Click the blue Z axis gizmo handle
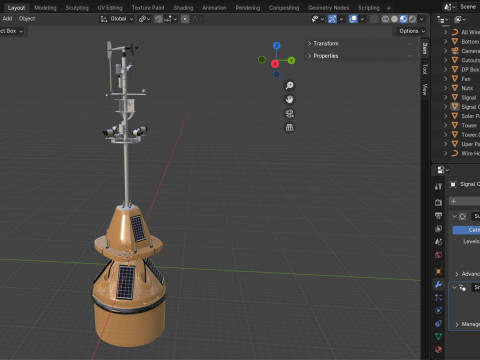 point(276,46)
